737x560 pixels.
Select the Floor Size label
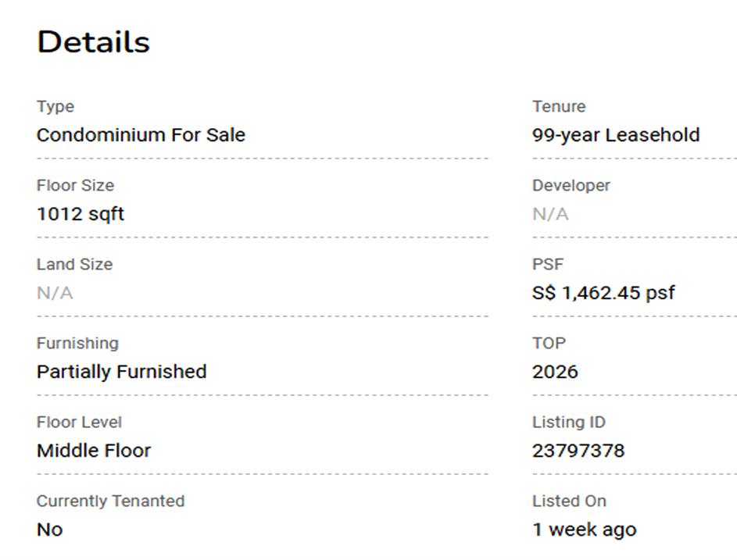point(75,186)
